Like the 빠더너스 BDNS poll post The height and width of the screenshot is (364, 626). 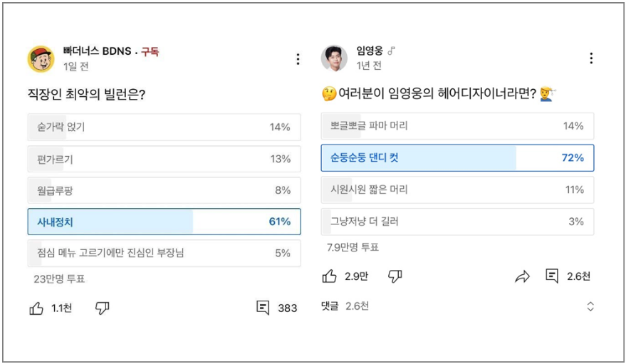[36, 308]
